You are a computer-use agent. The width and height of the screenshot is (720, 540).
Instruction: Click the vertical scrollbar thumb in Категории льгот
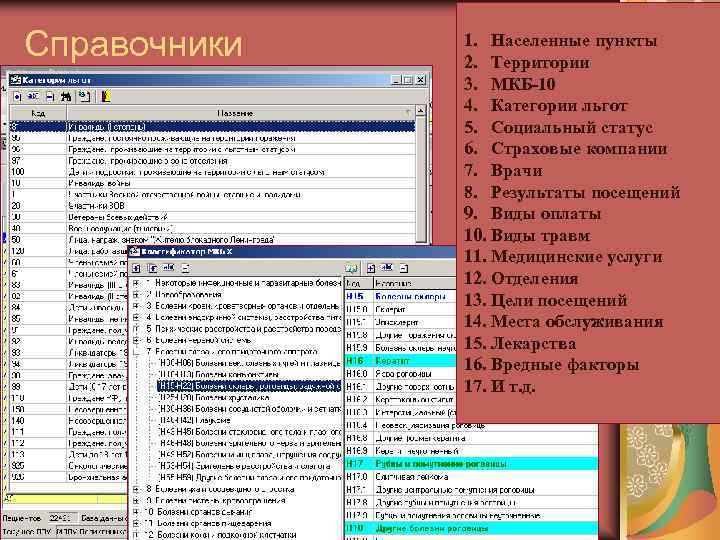[x=421, y=179]
